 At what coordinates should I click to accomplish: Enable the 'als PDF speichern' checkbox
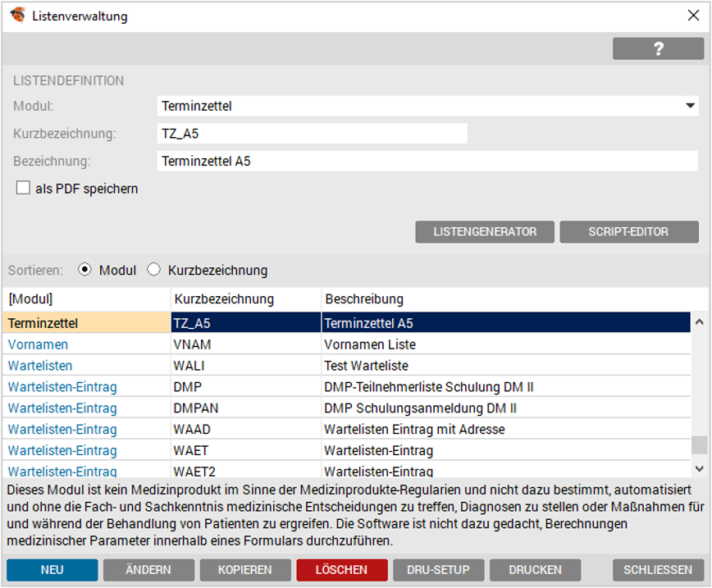[23, 188]
